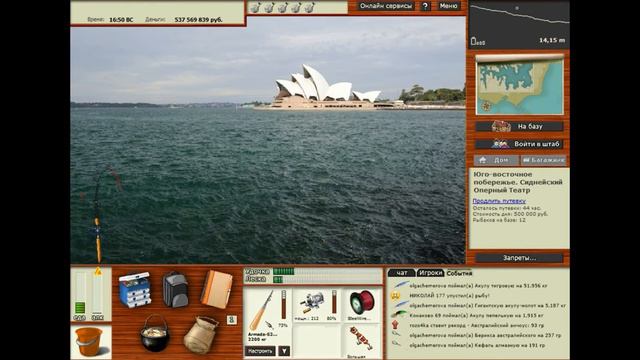Go to base with На базу button
Screen dimensions: 640x360
pos(520,127)
